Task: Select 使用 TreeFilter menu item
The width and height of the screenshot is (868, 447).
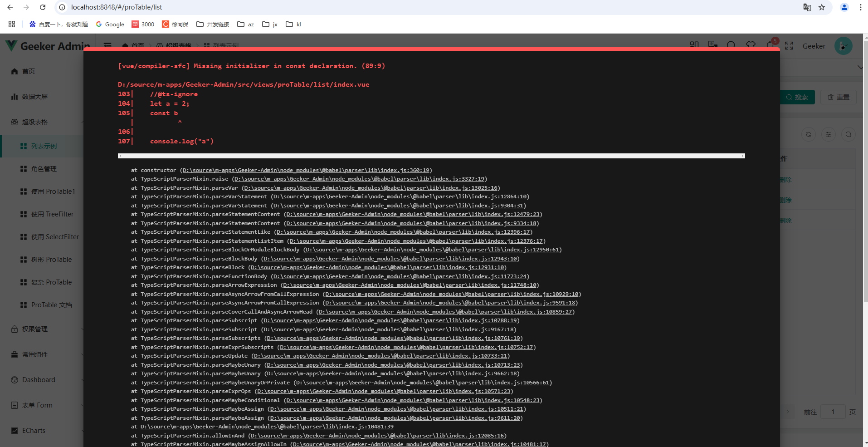Action: pos(42,214)
